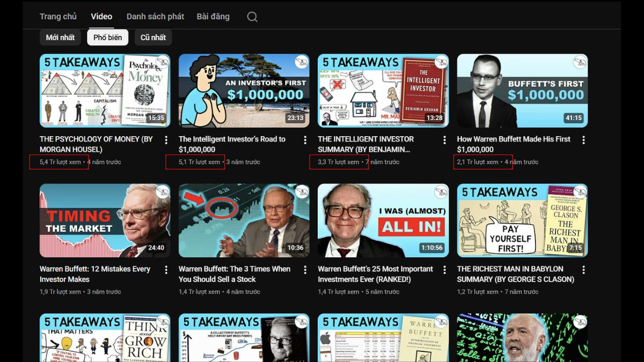Image resolution: width=644 pixels, height=362 pixels.
Task: Switch to the Trang chủ tab
Action: (58, 16)
